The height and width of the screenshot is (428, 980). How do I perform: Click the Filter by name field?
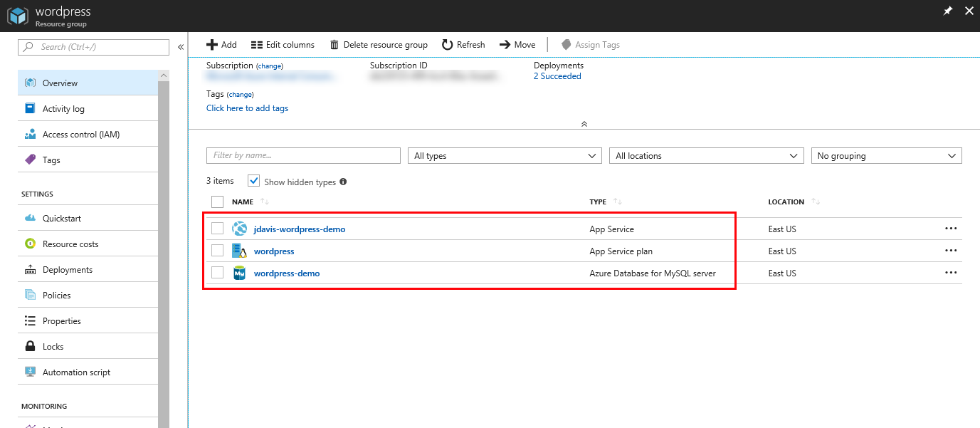pyautogui.click(x=304, y=156)
